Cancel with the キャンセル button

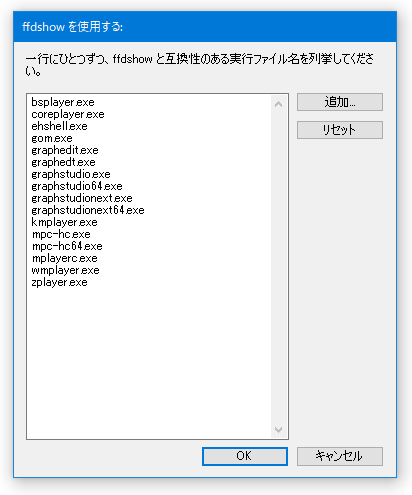(x=340, y=456)
